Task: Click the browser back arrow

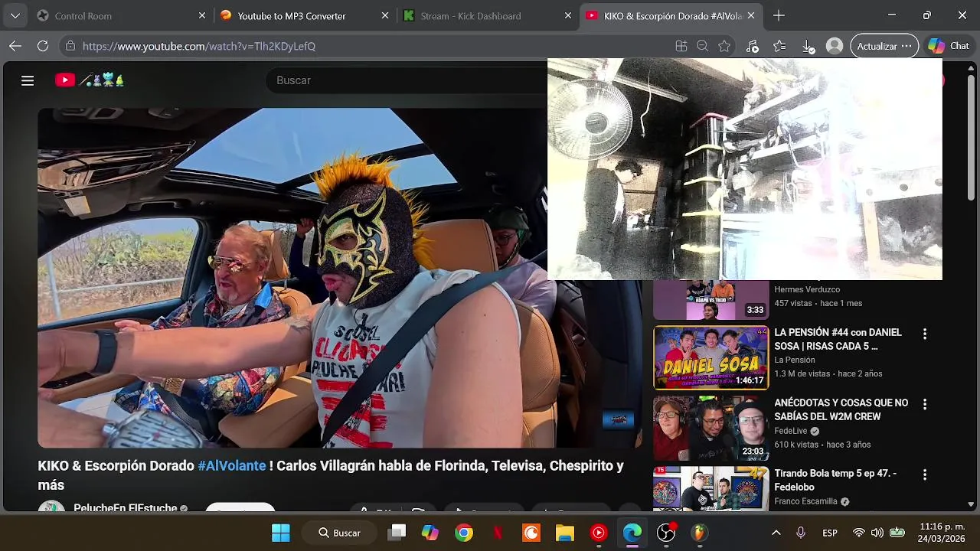Action: 15,46
